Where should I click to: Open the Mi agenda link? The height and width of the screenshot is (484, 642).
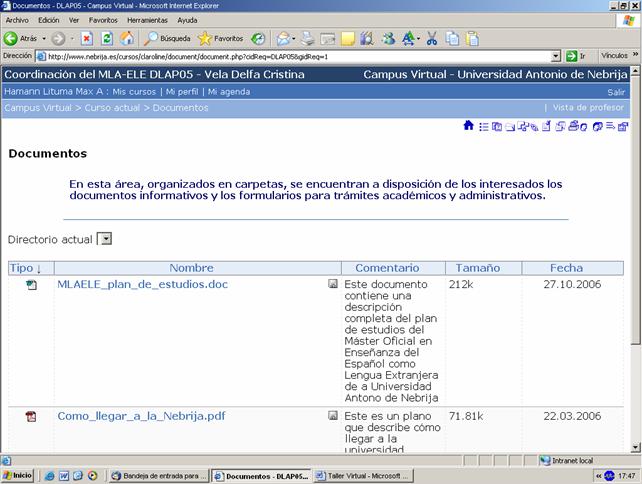(229, 92)
